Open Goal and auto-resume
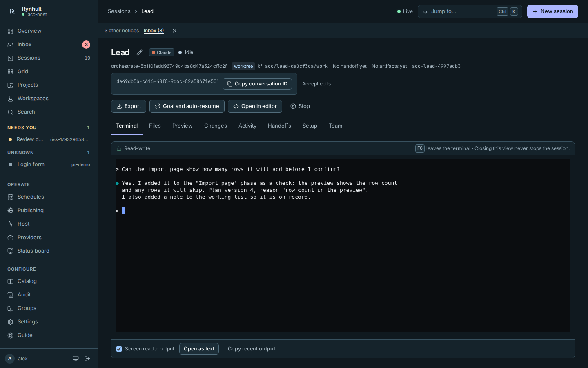This screenshot has width=588, height=368. (x=187, y=106)
